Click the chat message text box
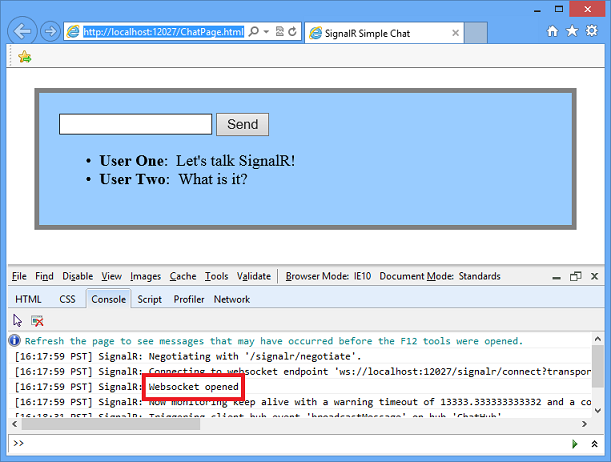This screenshot has width=611, height=462. 135,124
